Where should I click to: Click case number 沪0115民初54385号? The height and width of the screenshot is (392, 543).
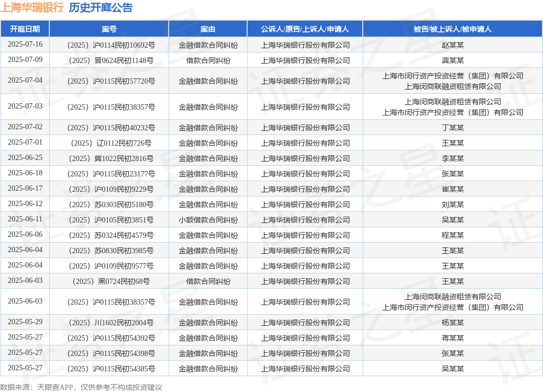(x=111, y=369)
